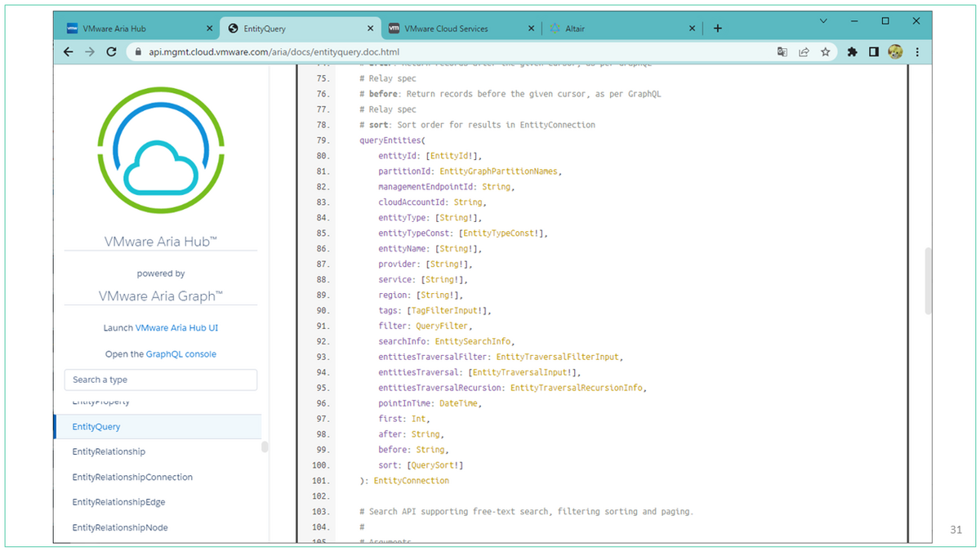Follow the QuerySort type link

click(434, 466)
